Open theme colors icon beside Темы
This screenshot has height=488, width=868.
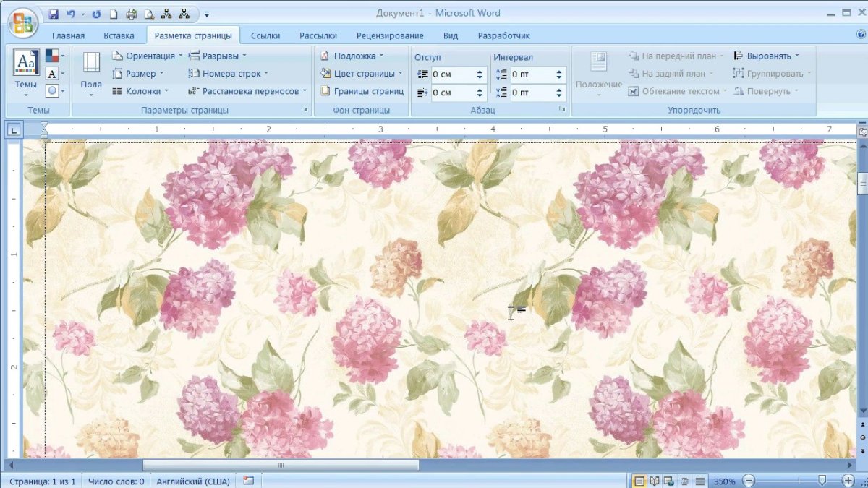pos(54,56)
